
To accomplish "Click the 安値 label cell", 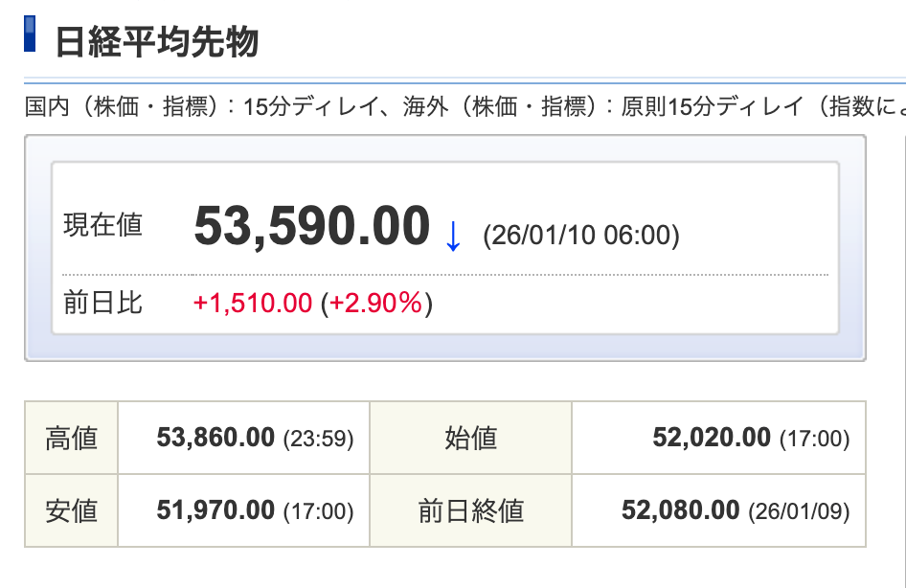I will pyautogui.click(x=72, y=510).
